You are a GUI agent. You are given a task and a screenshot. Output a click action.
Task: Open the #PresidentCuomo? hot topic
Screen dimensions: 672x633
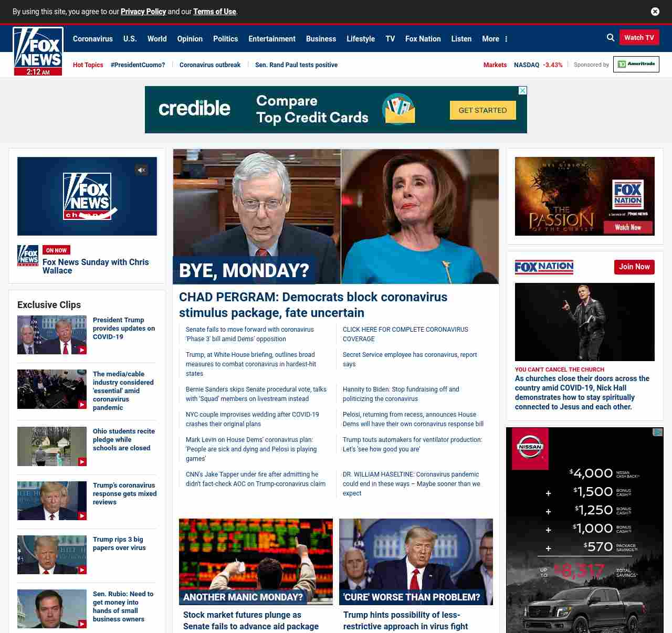coord(138,65)
